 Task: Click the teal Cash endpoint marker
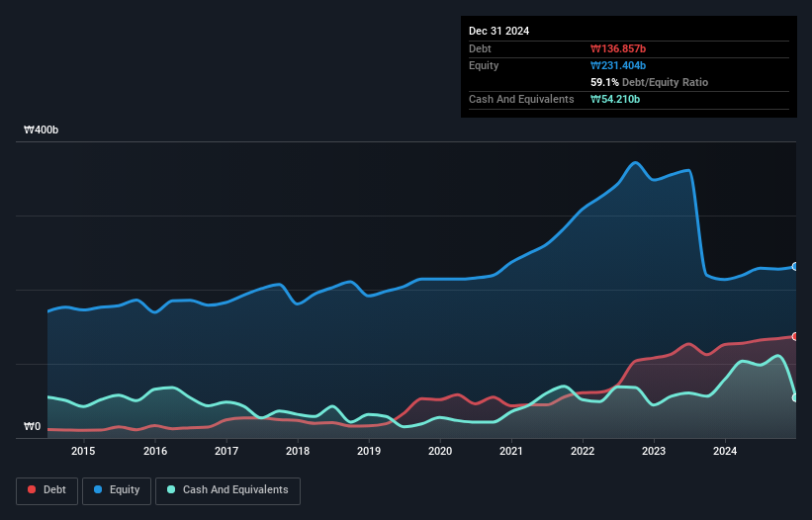(795, 397)
